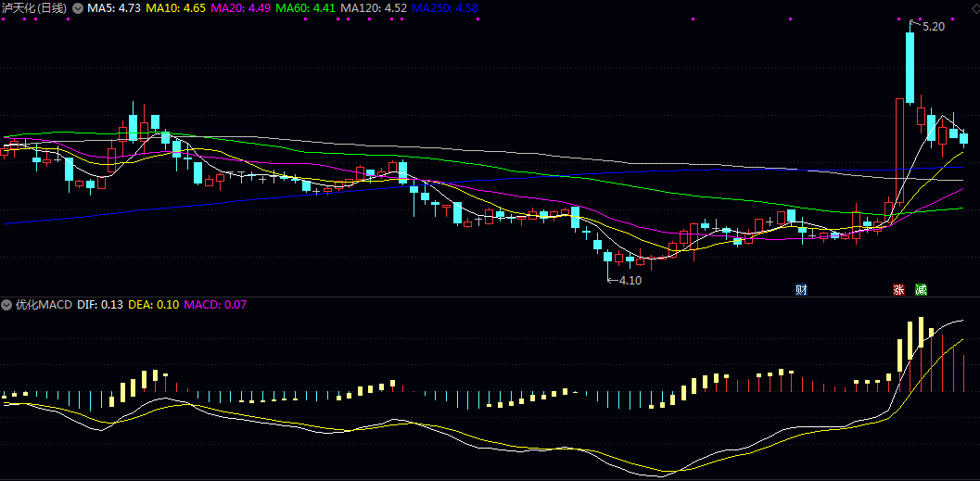Click the 4.10 low price annotation
Image resolution: width=980 pixels, height=481 pixels.
click(x=630, y=280)
